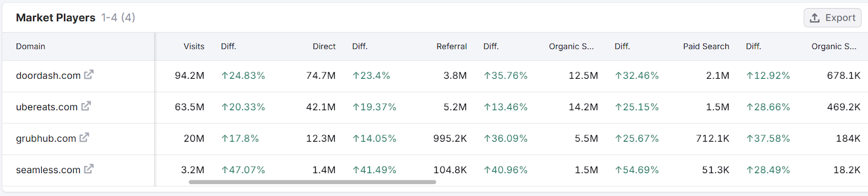868x196 pixels.
Task: Click the seamless.com domain link
Action: pyautogui.click(x=48, y=170)
